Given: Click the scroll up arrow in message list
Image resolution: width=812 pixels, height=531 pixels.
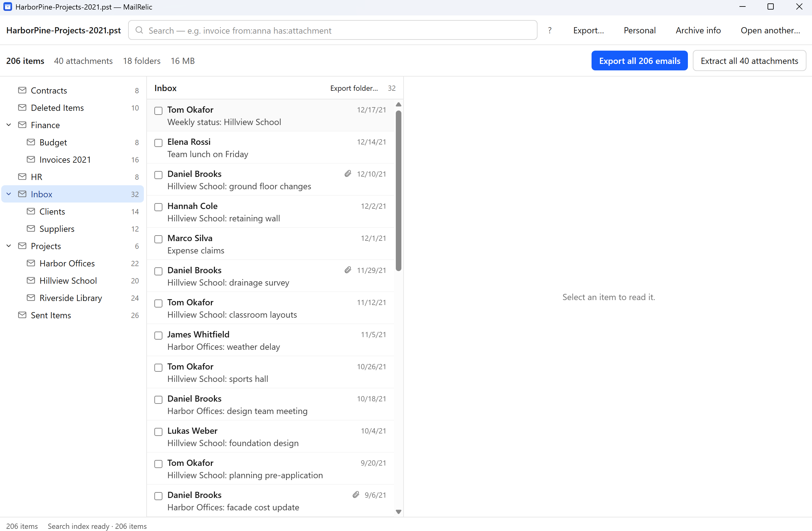Looking at the screenshot, I should click(x=398, y=104).
